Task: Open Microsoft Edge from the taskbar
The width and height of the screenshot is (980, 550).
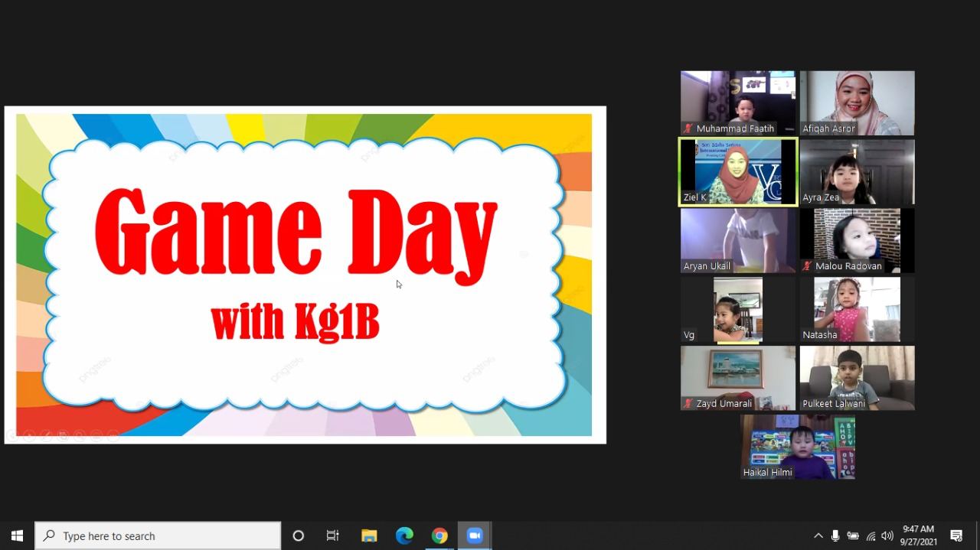Action: coord(404,535)
